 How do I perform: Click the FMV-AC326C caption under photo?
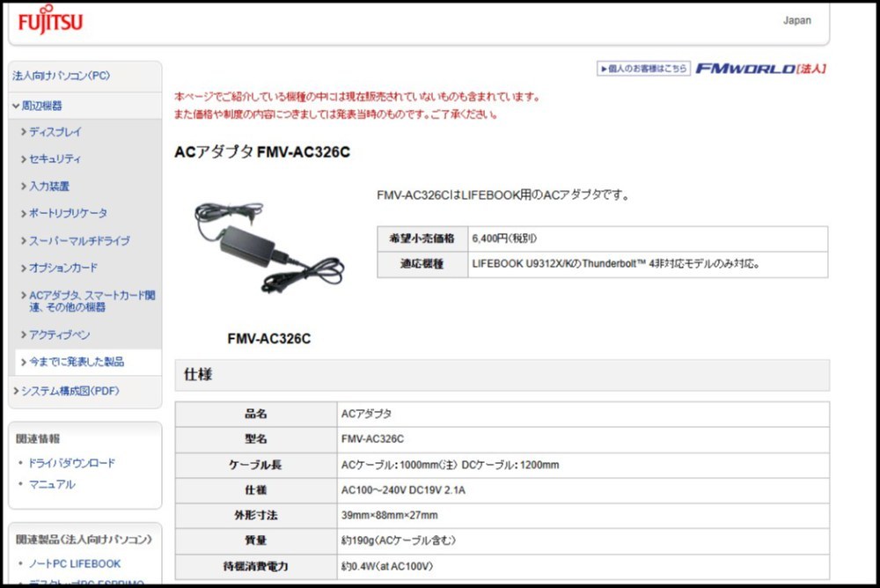pyautogui.click(x=268, y=339)
